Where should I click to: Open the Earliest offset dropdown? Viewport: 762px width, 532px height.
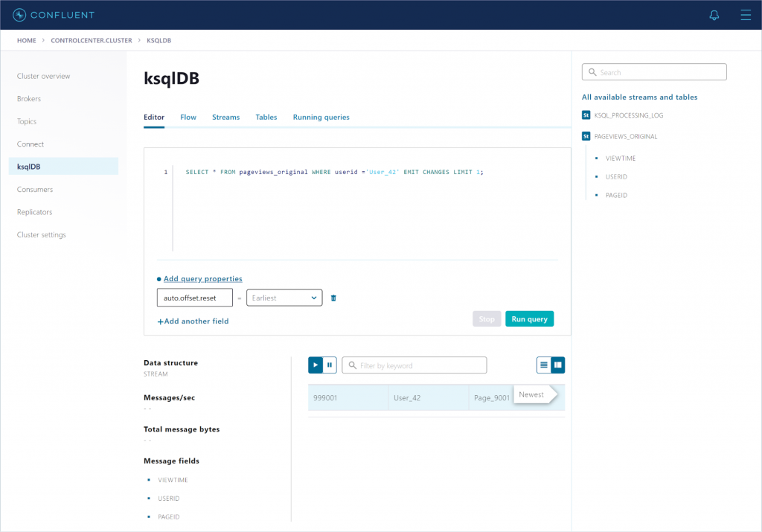point(284,298)
